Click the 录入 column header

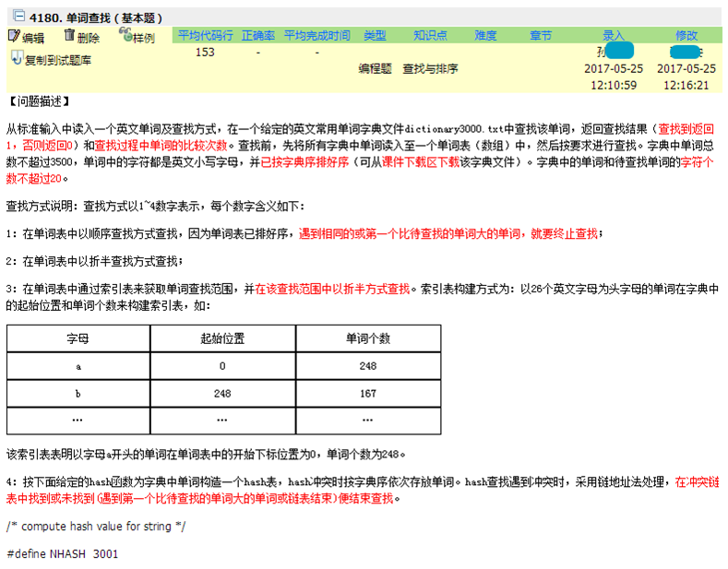coord(614,35)
